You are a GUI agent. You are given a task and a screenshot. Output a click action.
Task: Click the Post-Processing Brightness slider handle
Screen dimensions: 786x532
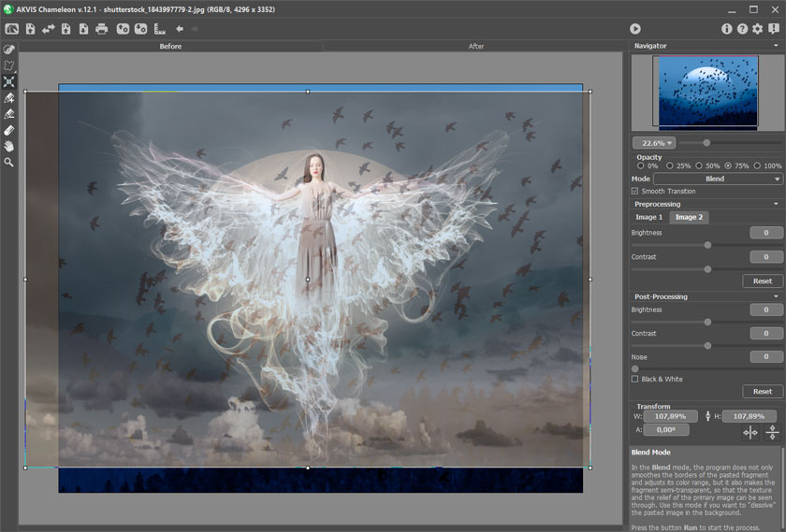(x=707, y=323)
